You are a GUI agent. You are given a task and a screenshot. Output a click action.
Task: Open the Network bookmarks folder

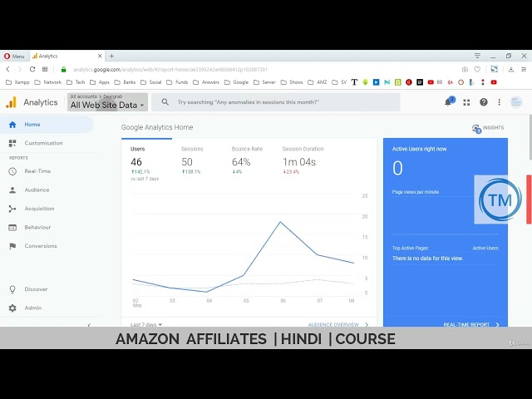click(48, 82)
